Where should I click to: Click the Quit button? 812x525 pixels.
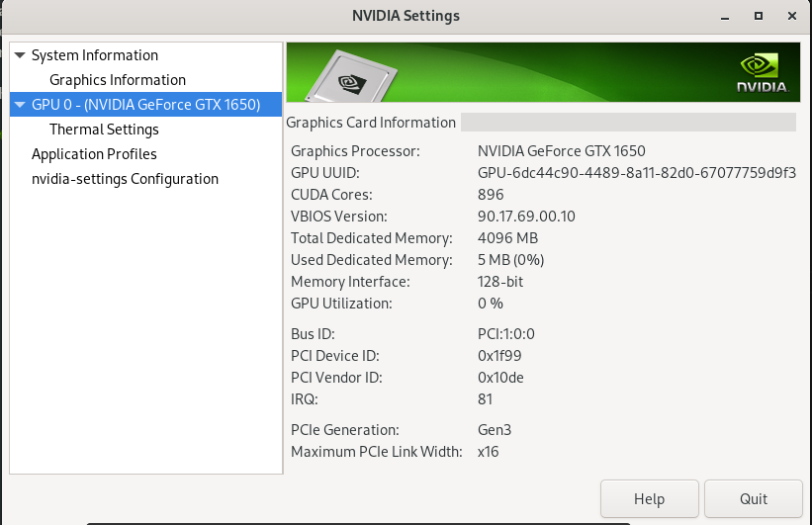tap(754, 498)
